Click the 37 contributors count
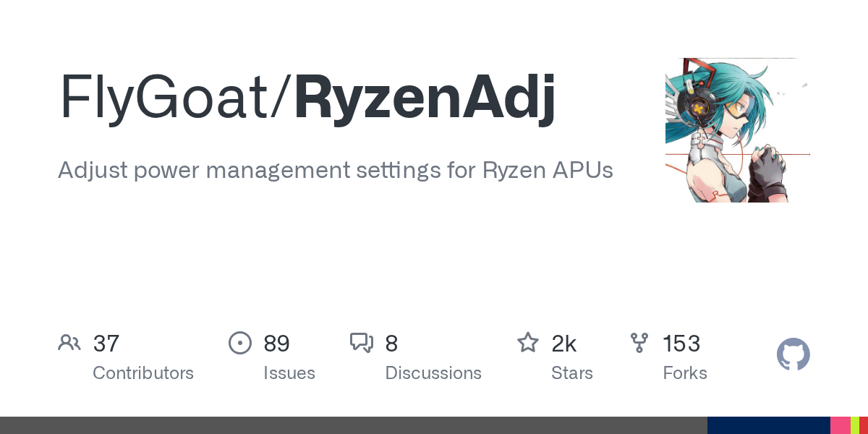 tap(106, 343)
